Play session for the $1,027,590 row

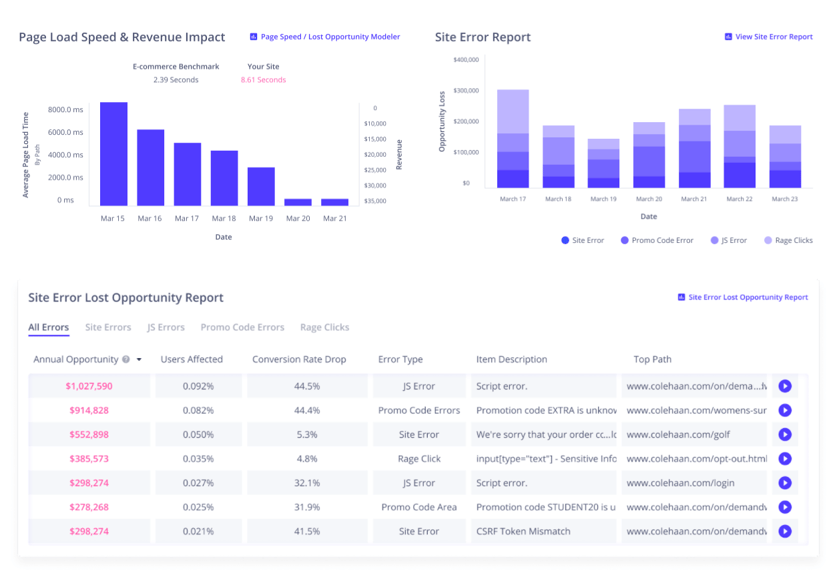click(x=785, y=386)
